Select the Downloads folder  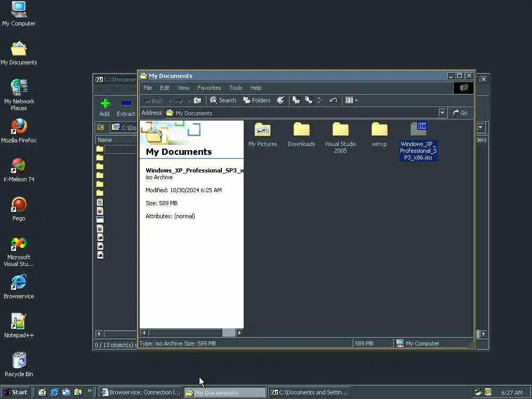[x=301, y=135]
